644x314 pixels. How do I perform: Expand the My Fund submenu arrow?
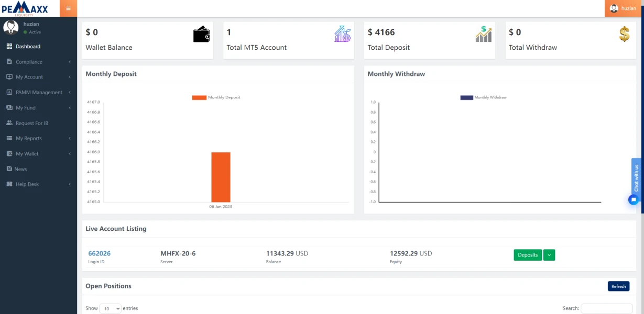[x=70, y=108]
